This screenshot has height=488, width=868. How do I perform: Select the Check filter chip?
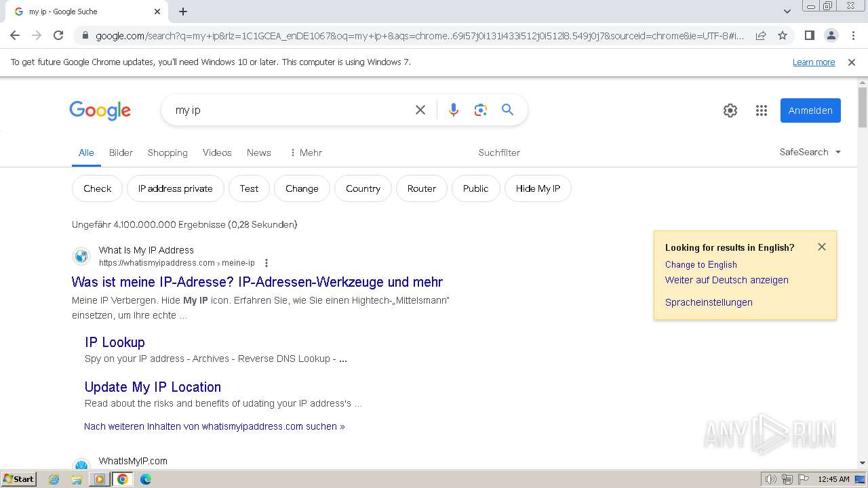click(x=97, y=188)
